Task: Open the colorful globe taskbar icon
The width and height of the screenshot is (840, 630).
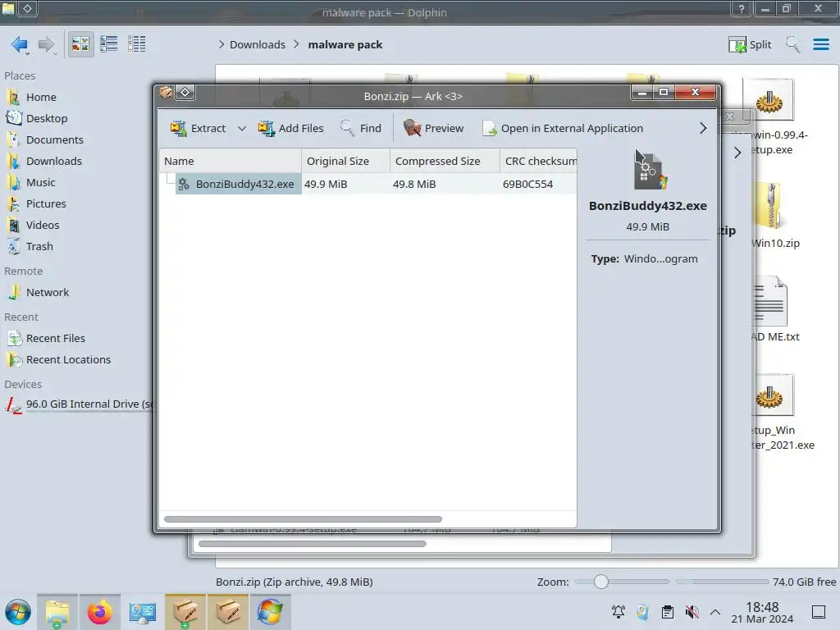Action: [271, 612]
